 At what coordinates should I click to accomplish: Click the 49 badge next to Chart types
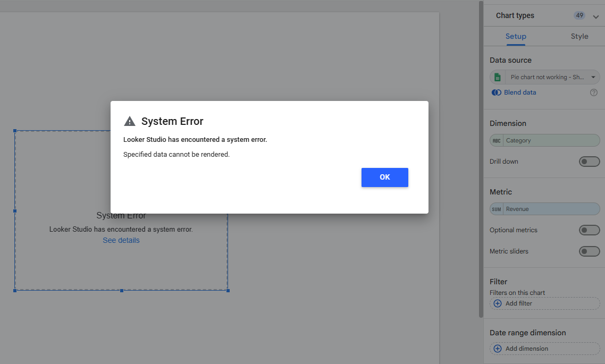(579, 15)
